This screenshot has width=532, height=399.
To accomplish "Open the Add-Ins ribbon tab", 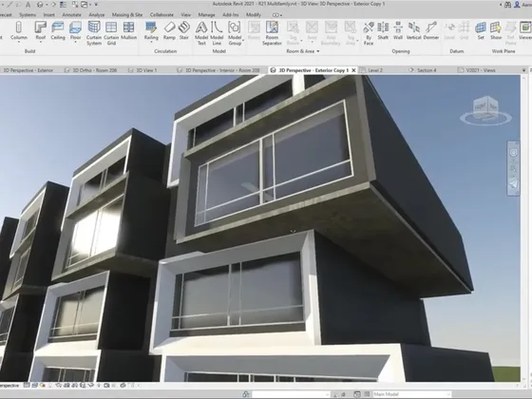I will point(230,15).
